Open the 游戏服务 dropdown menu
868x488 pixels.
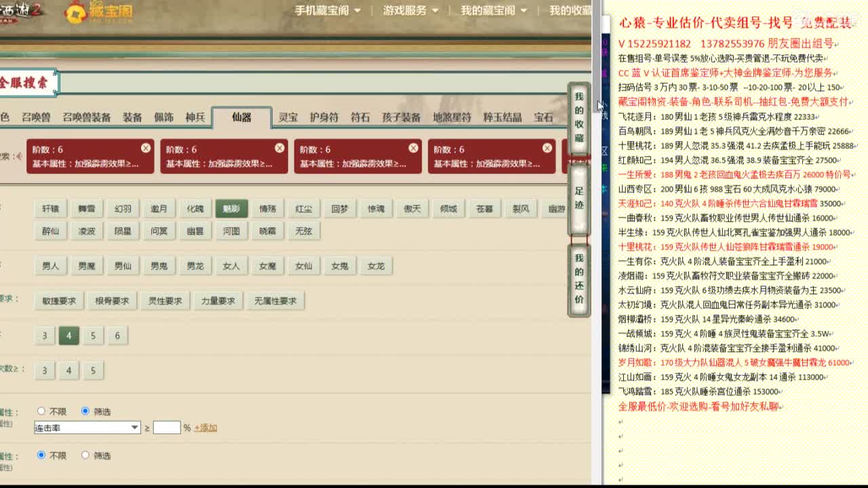tap(406, 11)
